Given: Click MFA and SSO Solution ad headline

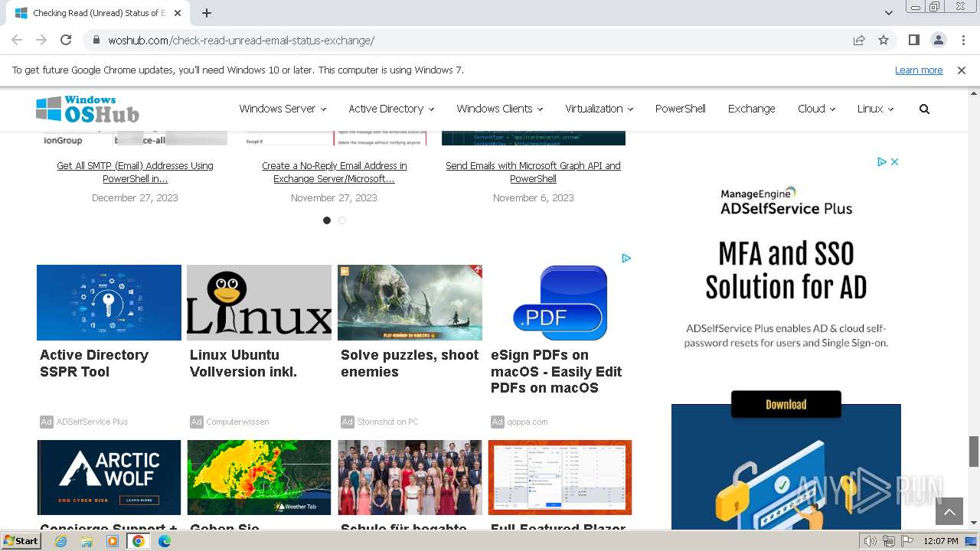Looking at the screenshot, I should 786,270.
